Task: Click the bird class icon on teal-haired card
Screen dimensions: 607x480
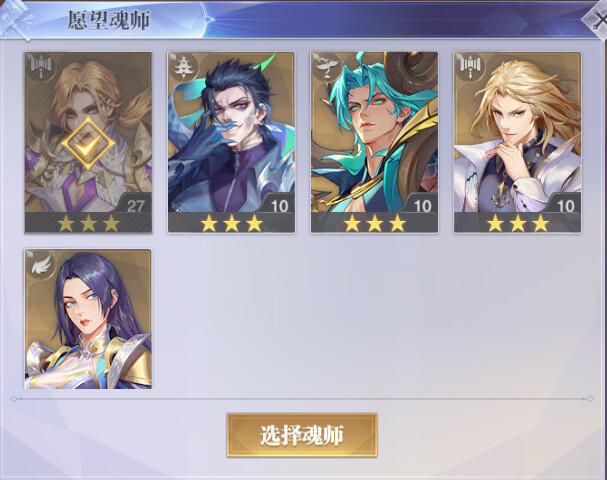Action: pos(326,67)
